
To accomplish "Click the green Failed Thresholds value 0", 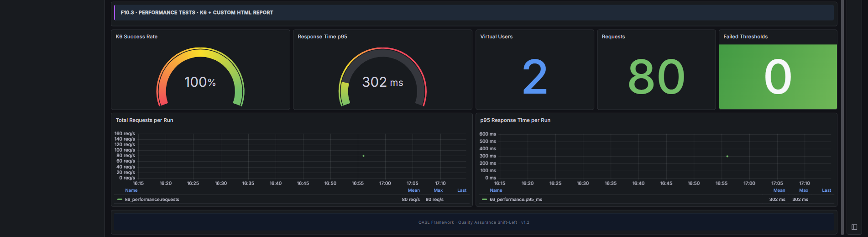I will pos(778,77).
